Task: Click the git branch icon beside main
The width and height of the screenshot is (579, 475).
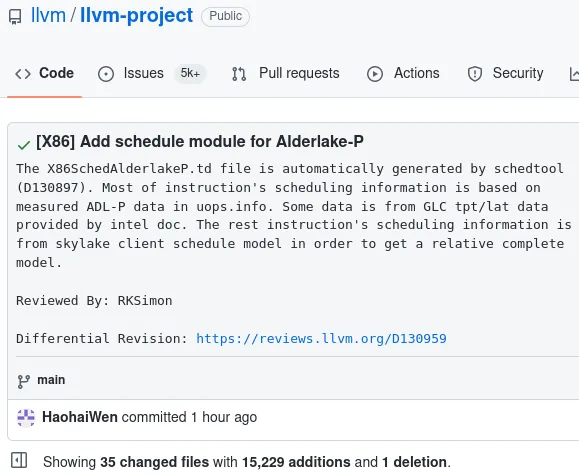Action: tap(24, 382)
